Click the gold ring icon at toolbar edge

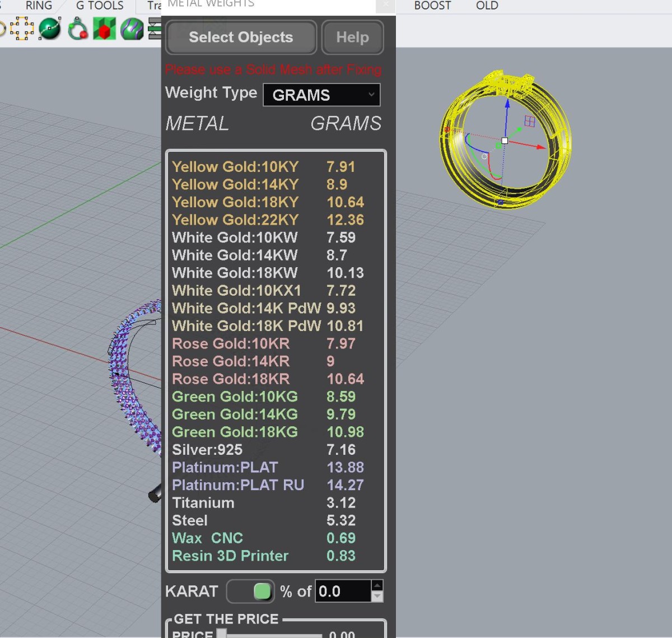(2, 29)
